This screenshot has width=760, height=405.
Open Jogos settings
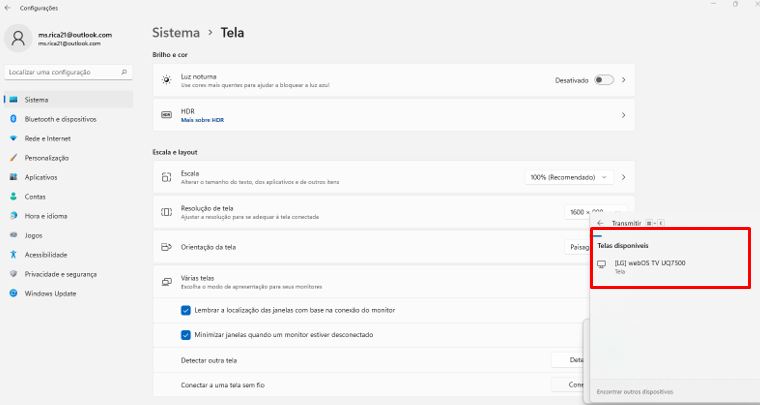[68, 235]
